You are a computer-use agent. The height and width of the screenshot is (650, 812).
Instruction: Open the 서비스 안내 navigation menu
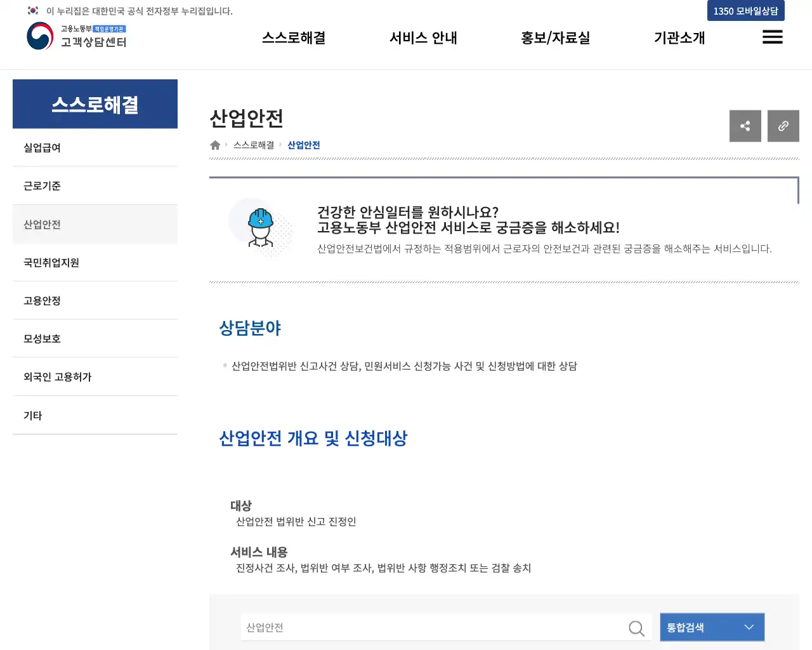(422, 37)
